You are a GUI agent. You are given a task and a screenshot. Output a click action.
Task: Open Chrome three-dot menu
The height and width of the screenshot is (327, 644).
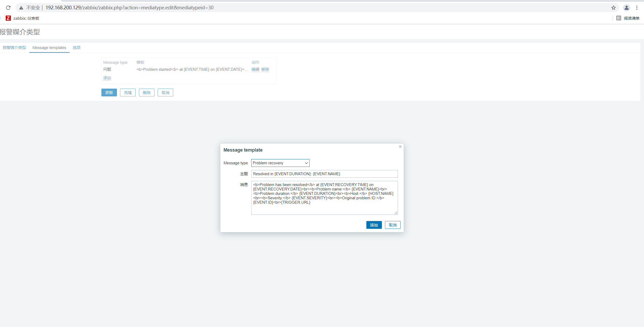tap(637, 8)
